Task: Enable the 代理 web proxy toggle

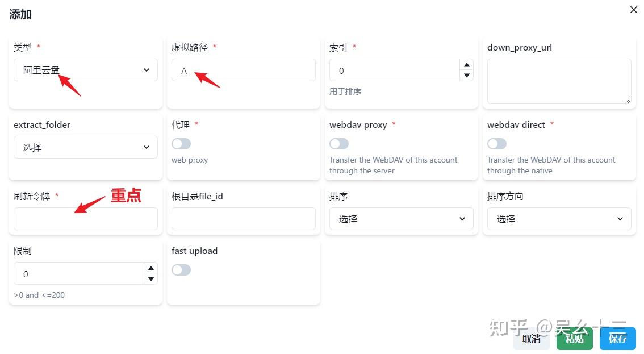Action: click(x=181, y=144)
